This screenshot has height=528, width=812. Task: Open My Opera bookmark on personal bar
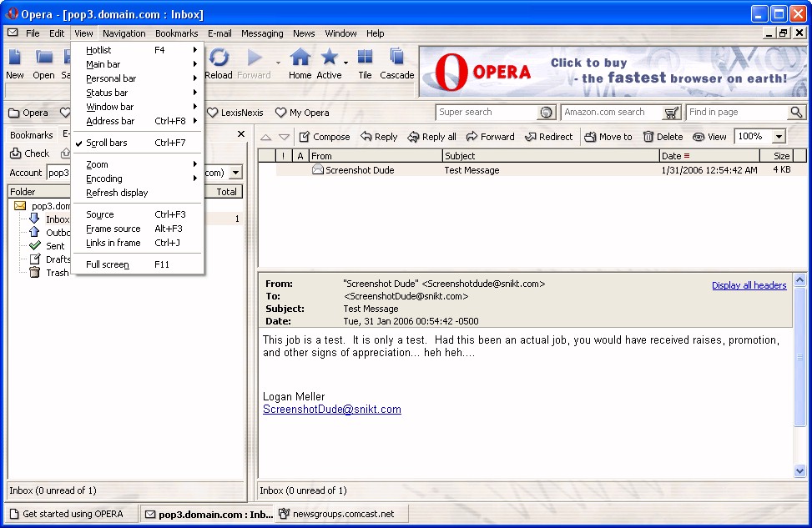click(x=302, y=113)
